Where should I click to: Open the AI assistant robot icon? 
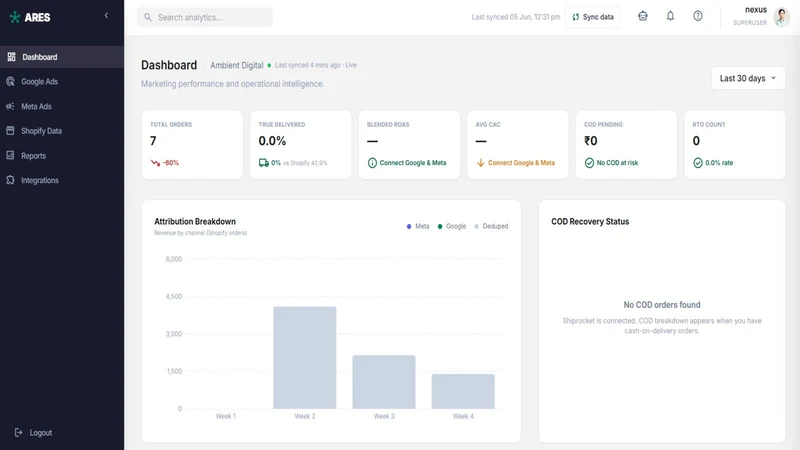tap(643, 16)
